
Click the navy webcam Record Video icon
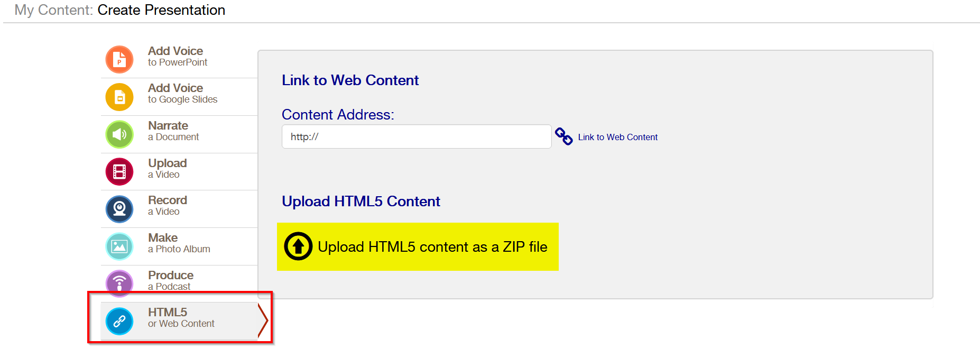119,209
